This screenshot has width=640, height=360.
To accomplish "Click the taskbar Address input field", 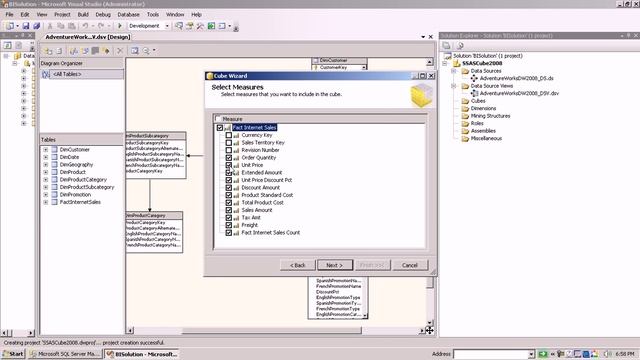I will pos(491,354).
